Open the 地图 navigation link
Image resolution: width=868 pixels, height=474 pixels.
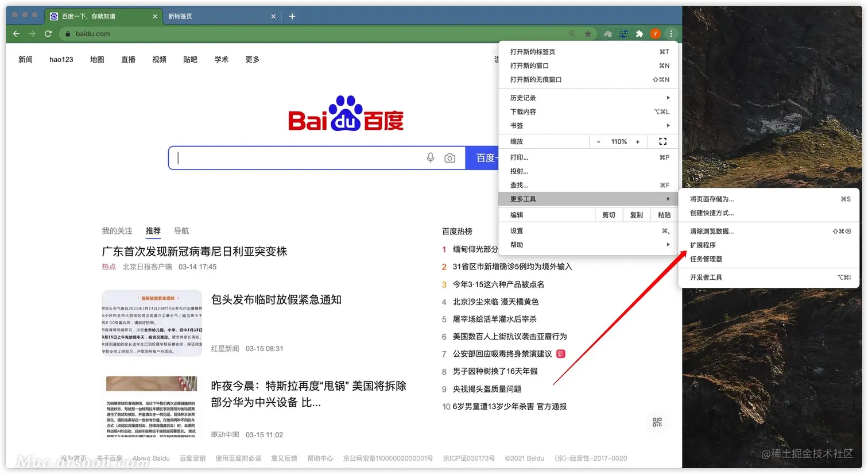tap(97, 60)
